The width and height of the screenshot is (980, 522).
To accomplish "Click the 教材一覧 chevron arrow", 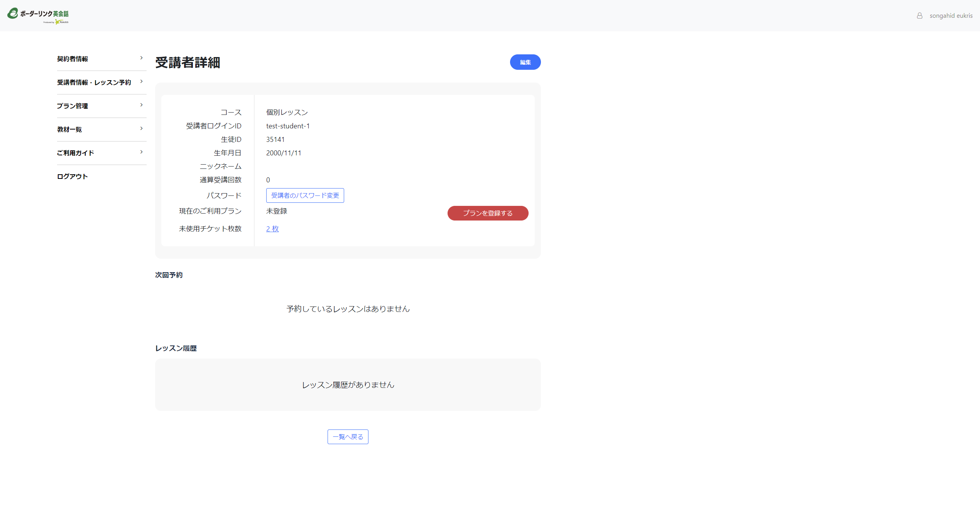I will [x=142, y=129].
